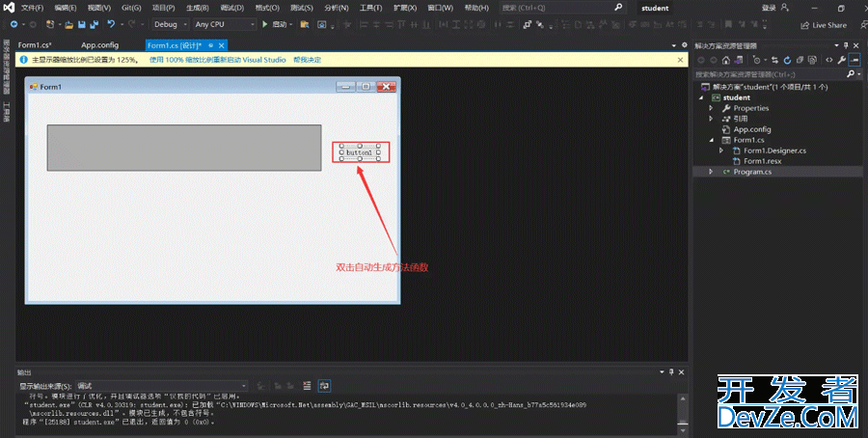Click the 帮我决定 link

pyautogui.click(x=308, y=60)
